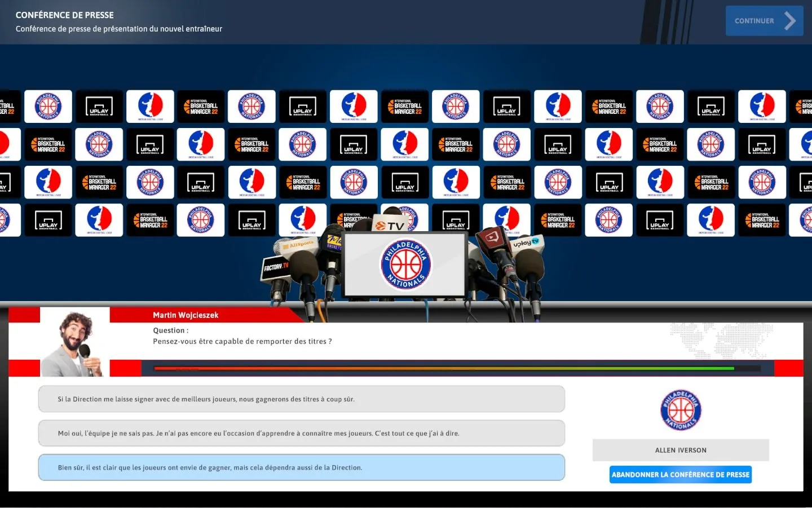
Task: Choose the answer starting 'Moi oui, l'équipe'
Action: point(301,434)
